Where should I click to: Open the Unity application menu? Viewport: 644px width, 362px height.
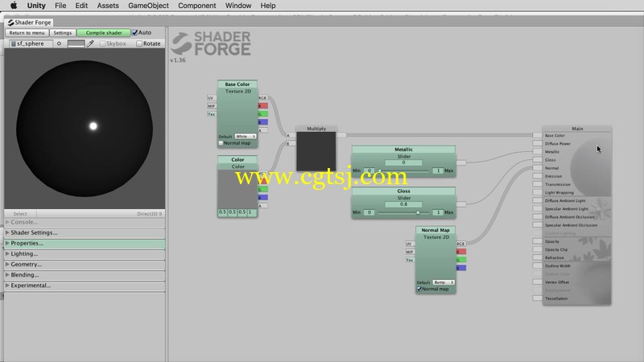[36, 6]
